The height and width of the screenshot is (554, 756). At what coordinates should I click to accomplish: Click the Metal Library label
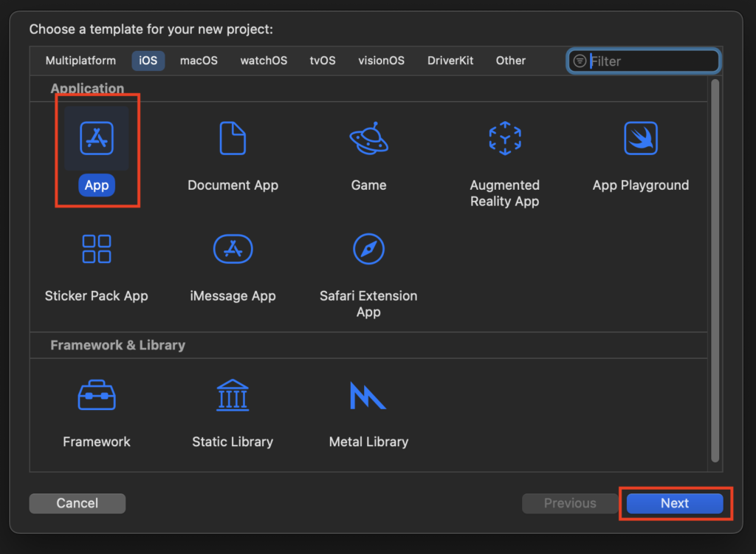(369, 442)
